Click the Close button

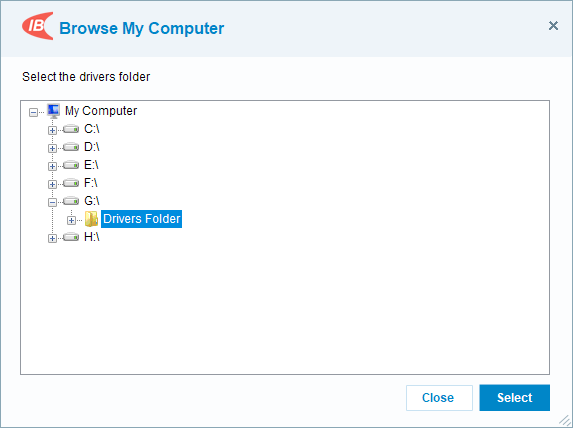pyautogui.click(x=439, y=398)
